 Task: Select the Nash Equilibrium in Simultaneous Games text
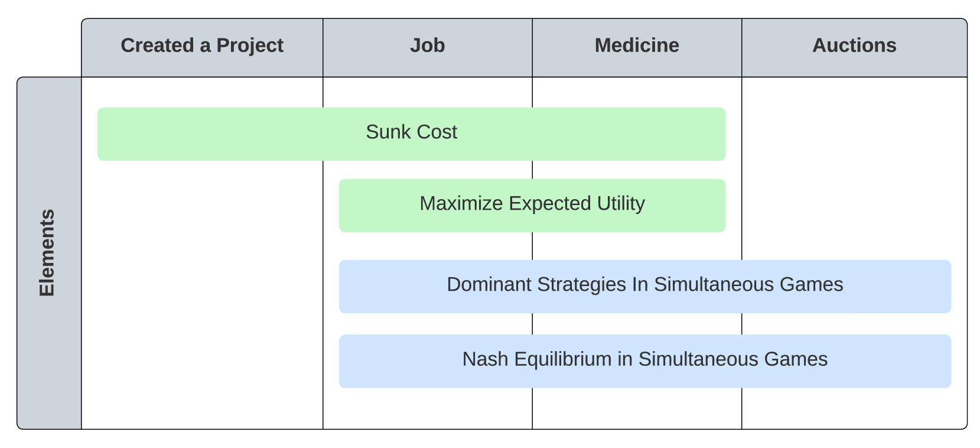[x=644, y=359]
